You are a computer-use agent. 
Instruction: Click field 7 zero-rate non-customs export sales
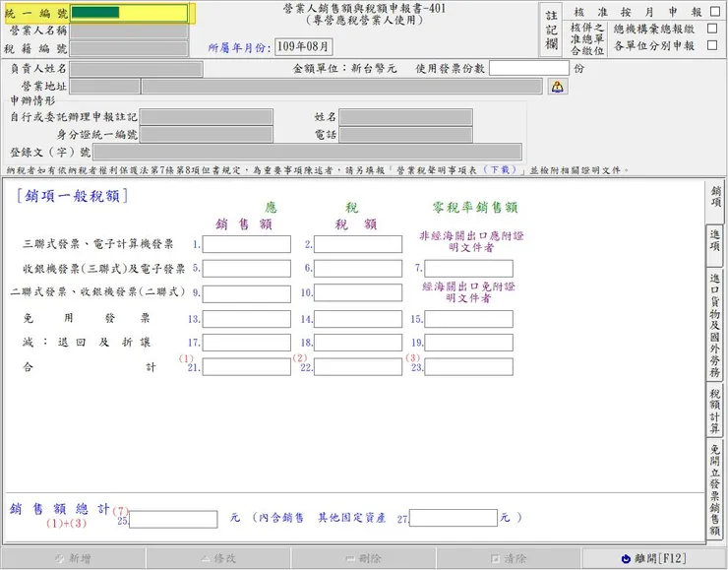469,269
